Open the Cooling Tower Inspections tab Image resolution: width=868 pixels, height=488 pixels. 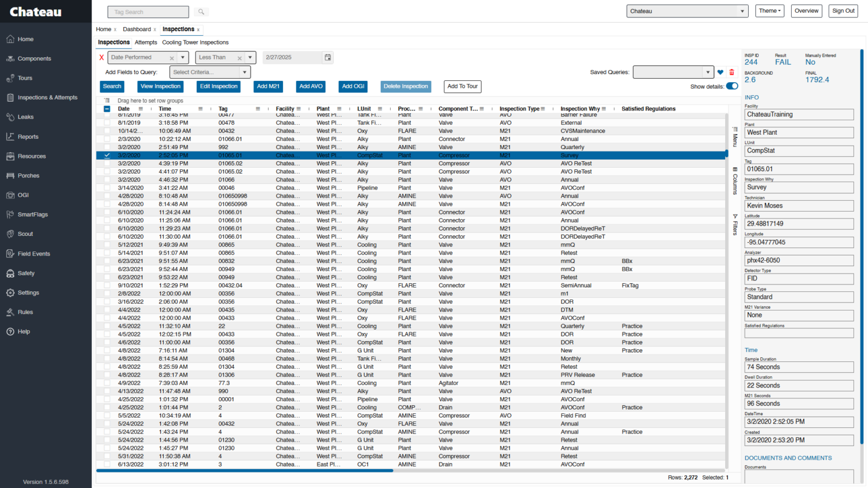click(x=195, y=42)
